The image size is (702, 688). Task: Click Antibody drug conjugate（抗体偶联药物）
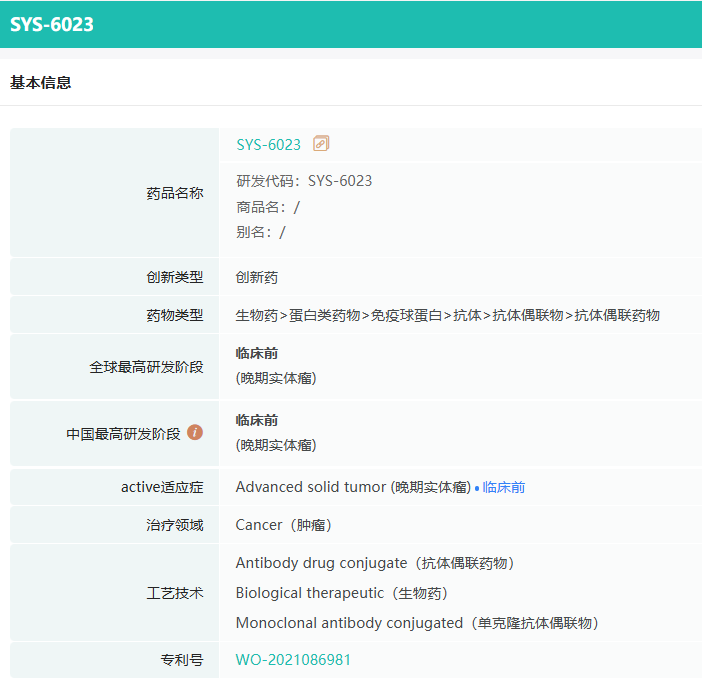click(375, 563)
